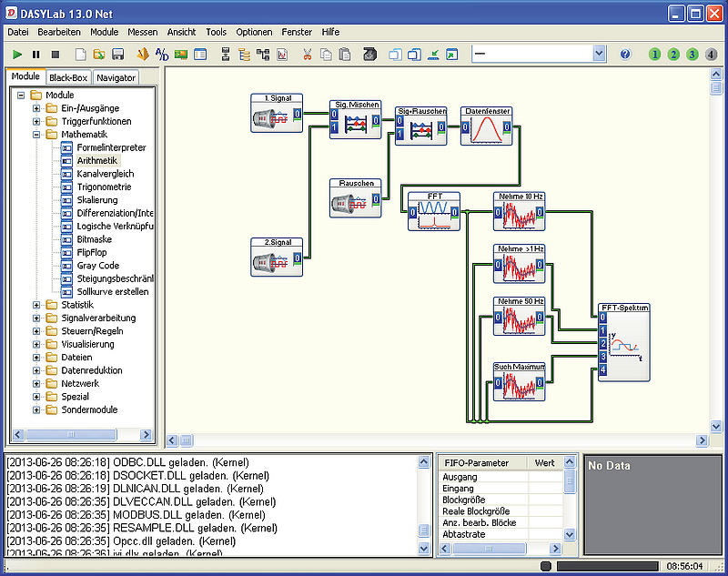Viewport: 728px width, 576px height.
Task: Click the blue help question mark icon
Action: [625, 55]
